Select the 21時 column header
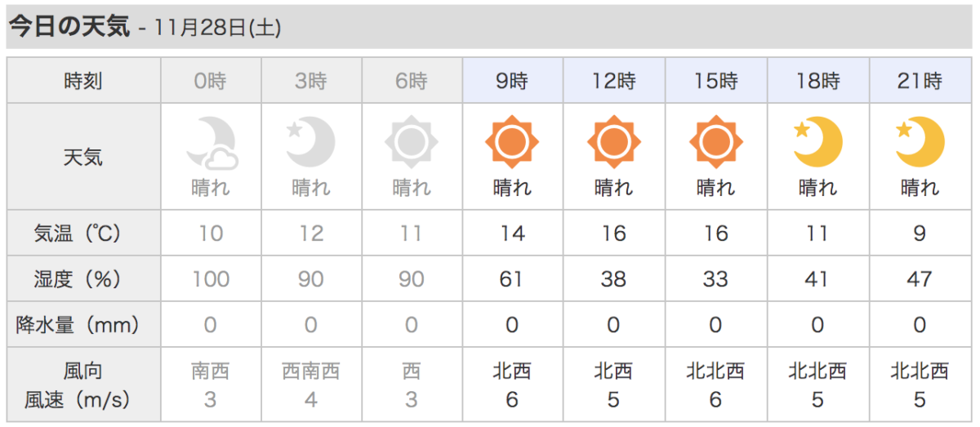The image size is (980, 427). pos(920,81)
